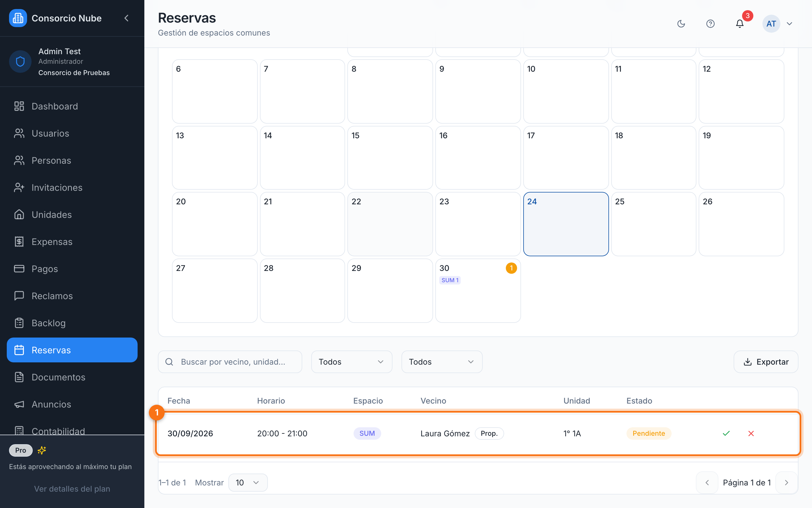
Task: Click SUM 1 tag on day 30
Action: (450, 280)
